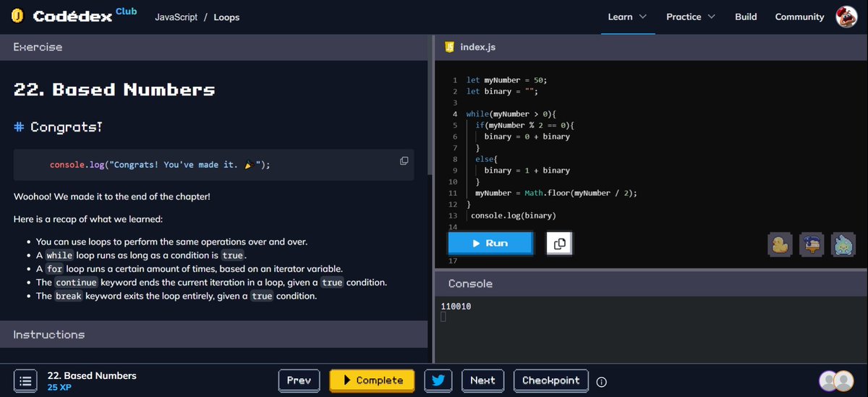
Task: Click the '22. Based Numbers' heading
Action: click(x=114, y=90)
